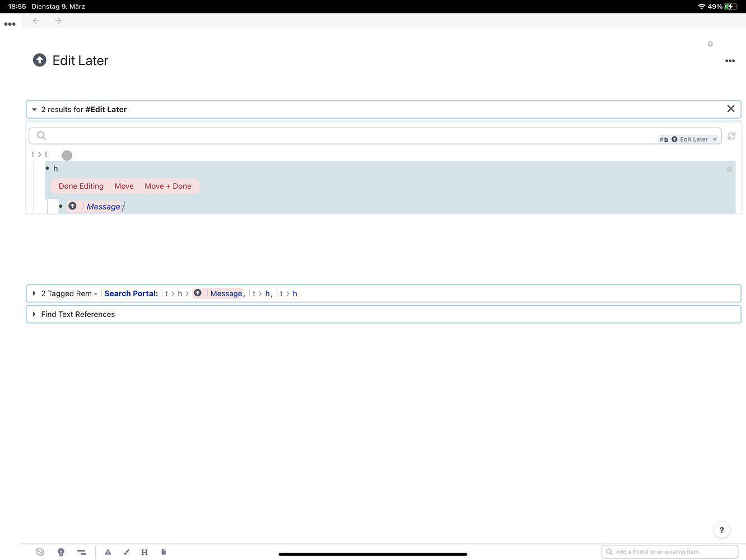Click the lightbulb icon in bottom toolbar
This screenshot has height=560, width=746.
tap(61, 552)
